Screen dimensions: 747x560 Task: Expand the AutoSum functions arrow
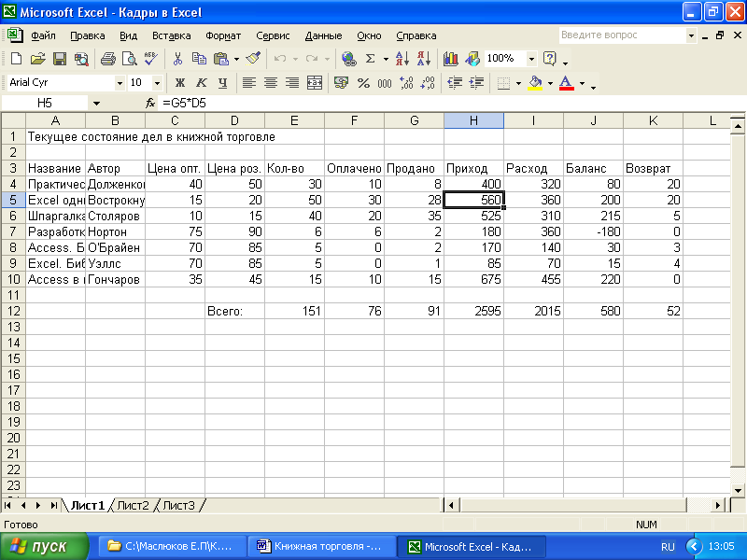click(x=386, y=59)
